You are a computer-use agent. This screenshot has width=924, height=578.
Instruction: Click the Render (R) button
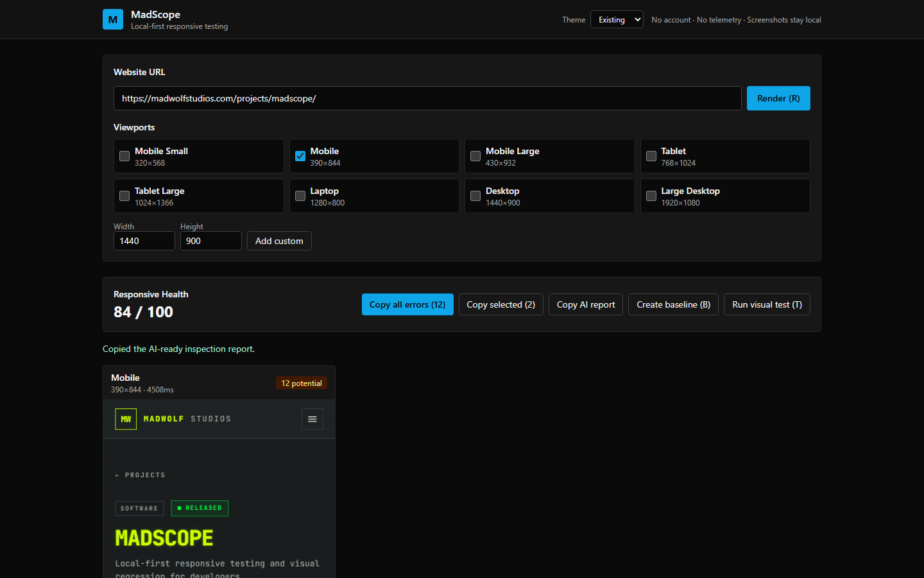778,98
